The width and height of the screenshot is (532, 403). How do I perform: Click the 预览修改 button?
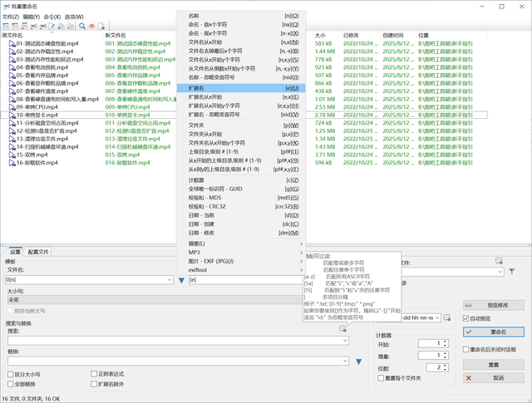coord(494,305)
